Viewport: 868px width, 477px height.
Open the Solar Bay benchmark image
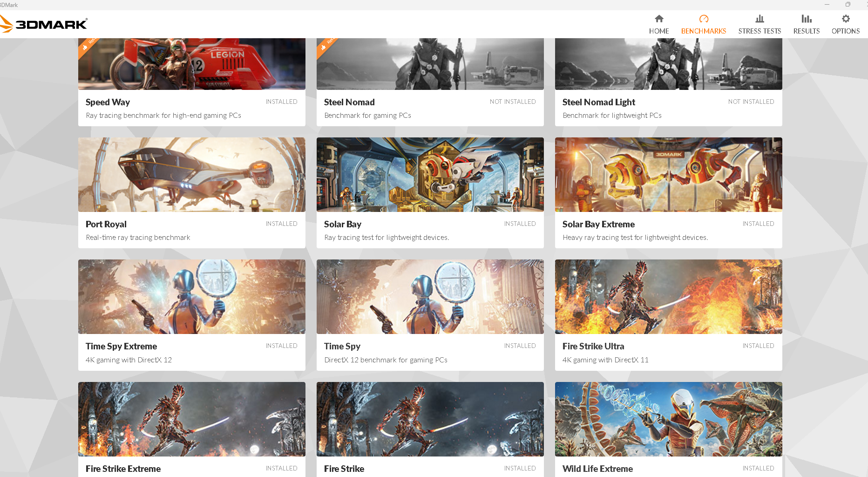pos(430,175)
